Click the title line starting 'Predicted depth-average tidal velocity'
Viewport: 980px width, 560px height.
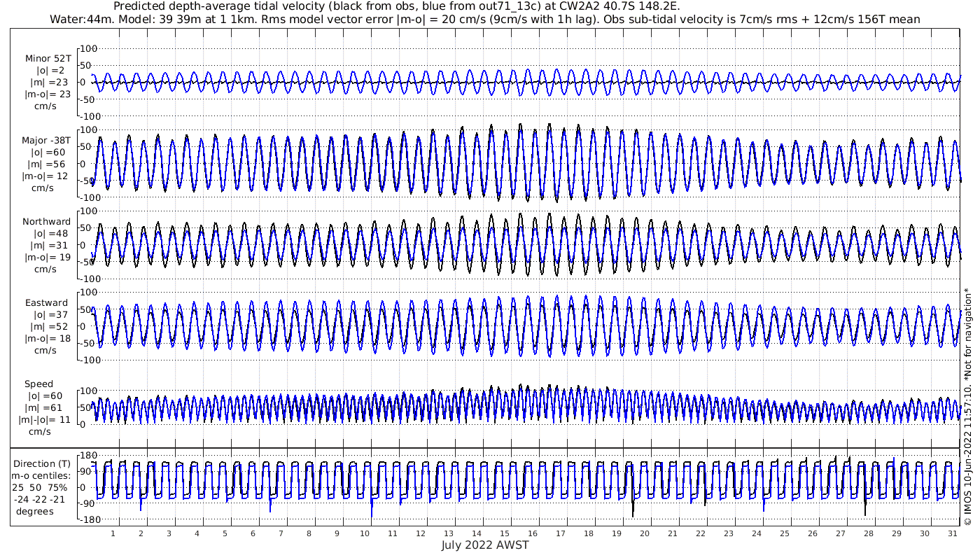396,6
